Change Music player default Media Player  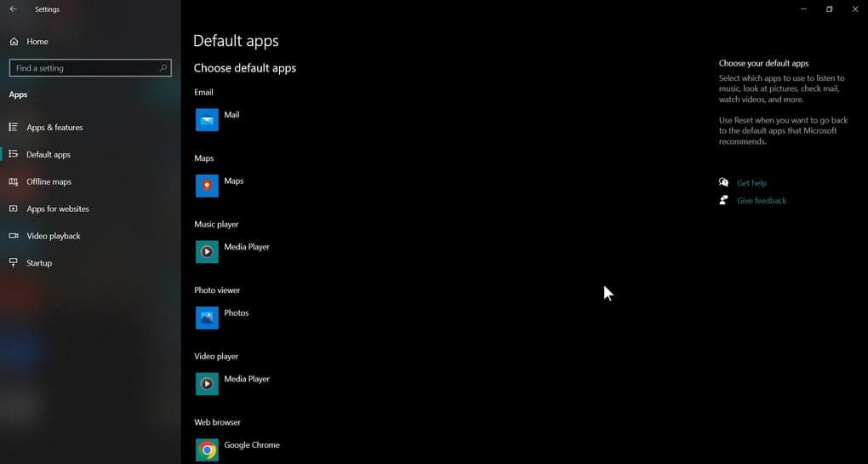[x=247, y=247]
